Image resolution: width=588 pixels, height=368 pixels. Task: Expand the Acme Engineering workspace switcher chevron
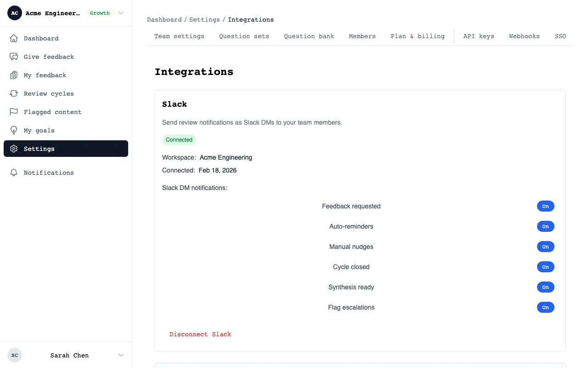tap(121, 13)
